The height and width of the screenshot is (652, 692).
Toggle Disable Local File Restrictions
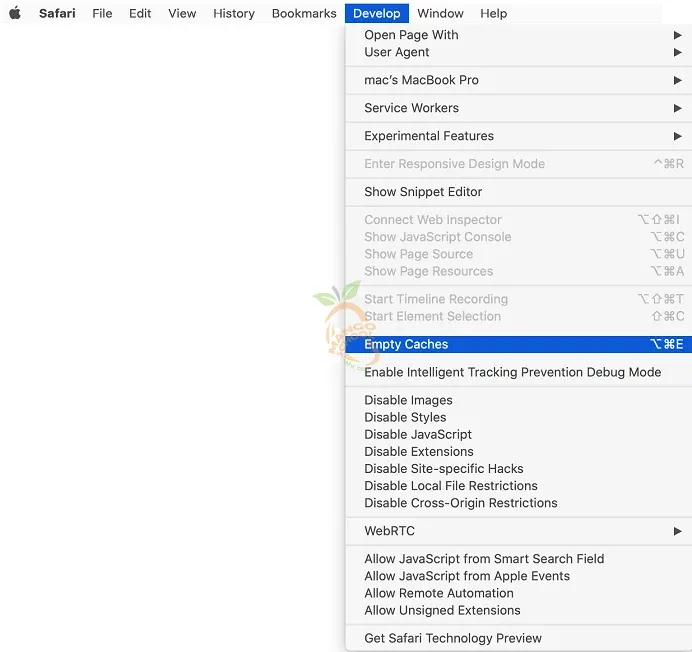click(x=519, y=486)
